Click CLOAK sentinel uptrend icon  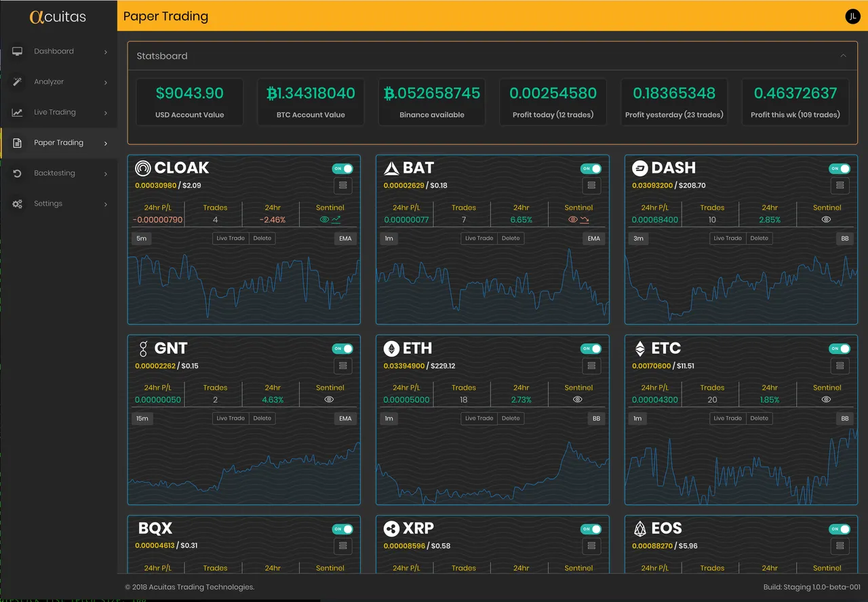point(336,220)
